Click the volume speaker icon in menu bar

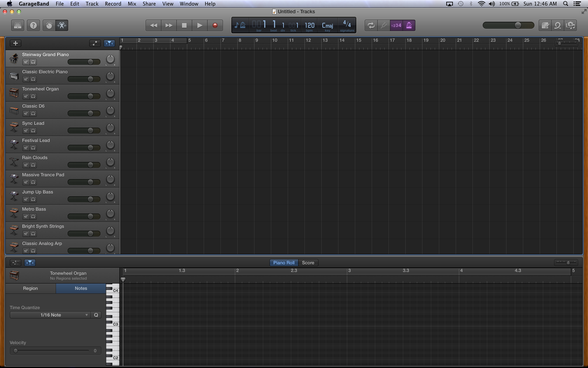tap(492, 4)
